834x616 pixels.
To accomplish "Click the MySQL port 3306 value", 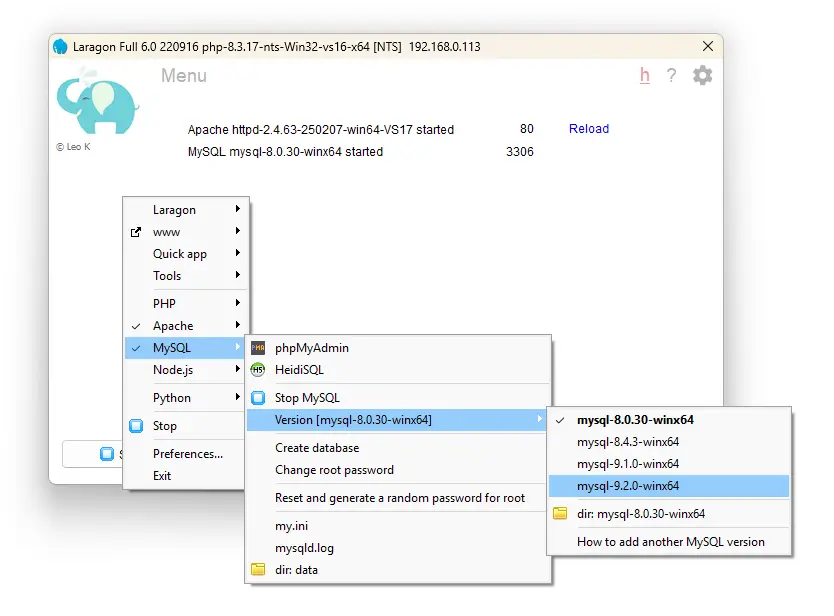I will pos(520,152).
